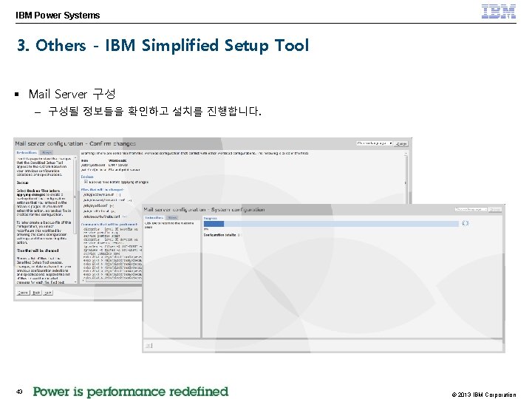Select Instructions tab in Confirm changes window
The width and height of the screenshot is (532, 399).
[x=27, y=153]
